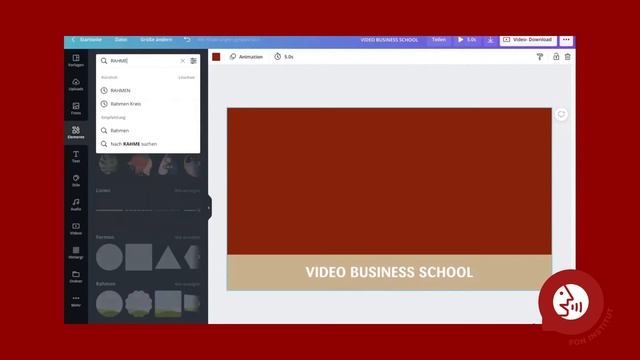Clear the search field with X
Viewport: 640px width, 360px height.
(x=182, y=61)
